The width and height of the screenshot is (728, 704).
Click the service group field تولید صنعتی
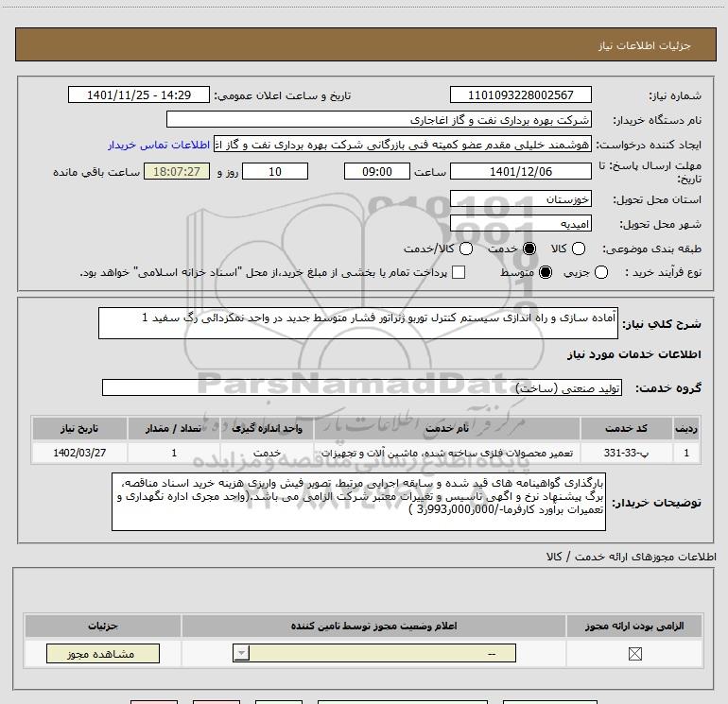click(362, 387)
